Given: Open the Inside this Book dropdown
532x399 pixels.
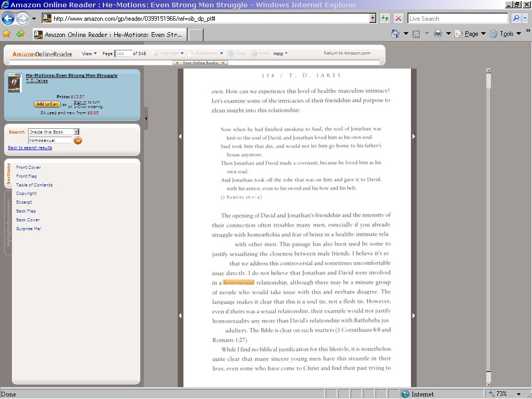Looking at the screenshot, I should 76,132.
